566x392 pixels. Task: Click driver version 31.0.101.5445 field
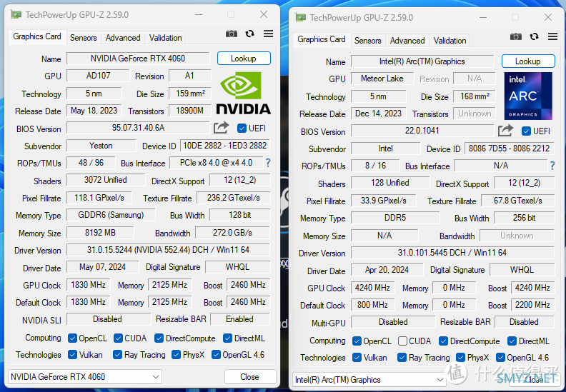point(452,253)
